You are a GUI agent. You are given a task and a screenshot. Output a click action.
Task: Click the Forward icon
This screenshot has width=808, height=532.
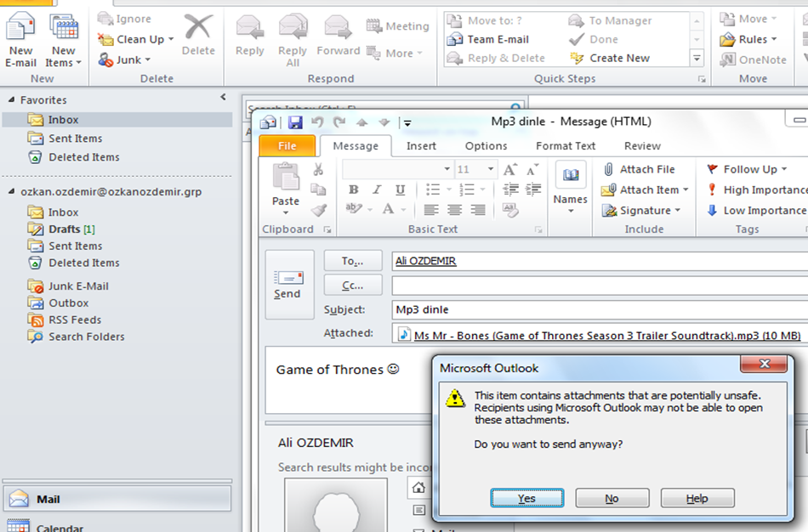tap(338, 28)
